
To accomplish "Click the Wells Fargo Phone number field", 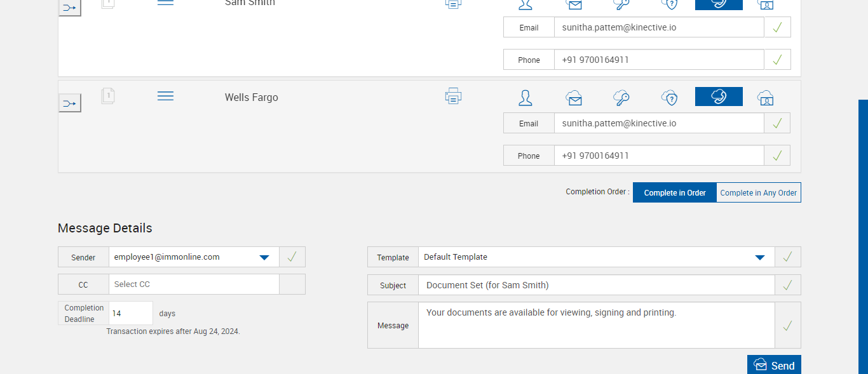I will pyautogui.click(x=658, y=156).
